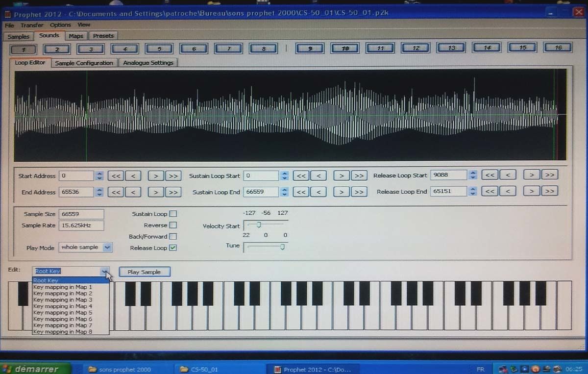The image size is (588, 374).
Task: Choose Key mapping in Map 6
Action: 71,319
